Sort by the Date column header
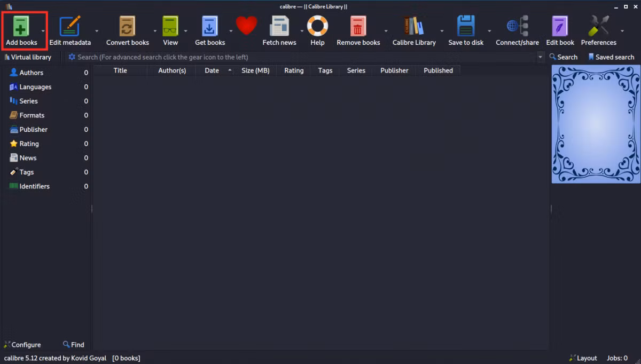Viewport: 641px width, 364px height. (215, 70)
